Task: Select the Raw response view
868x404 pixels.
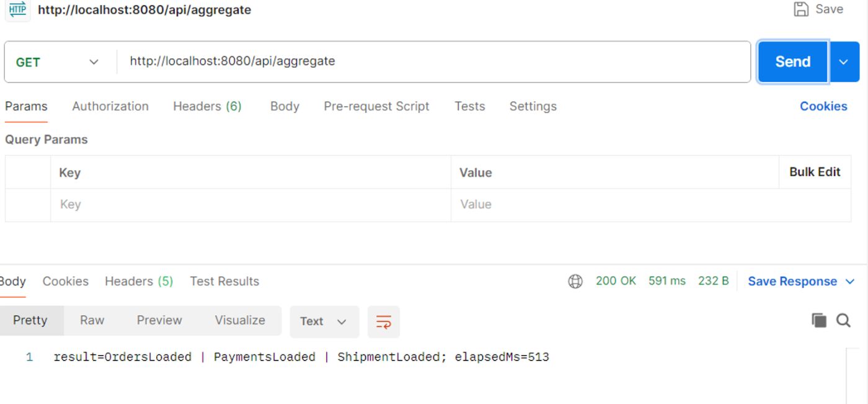Action: point(92,320)
